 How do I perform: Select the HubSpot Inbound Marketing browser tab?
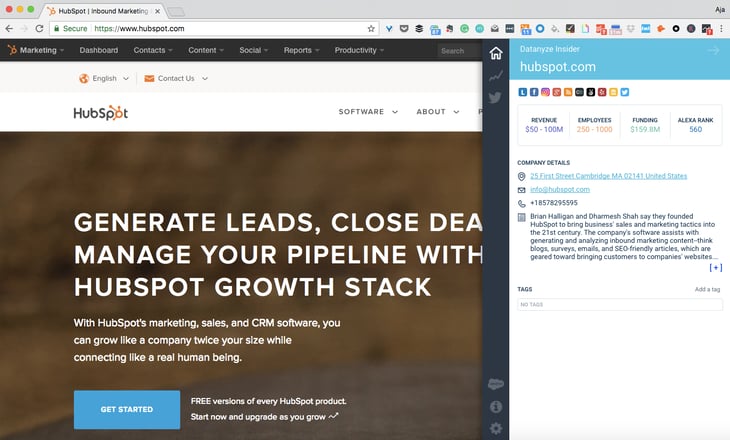(x=103, y=11)
